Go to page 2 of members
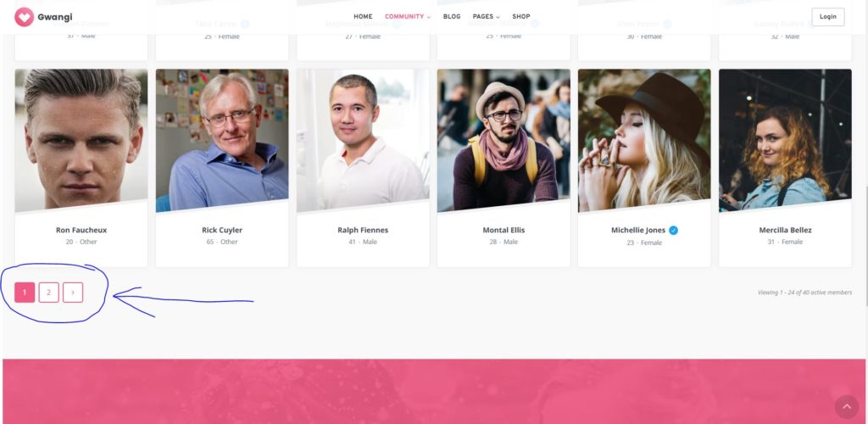The height and width of the screenshot is (424, 868). (48, 293)
